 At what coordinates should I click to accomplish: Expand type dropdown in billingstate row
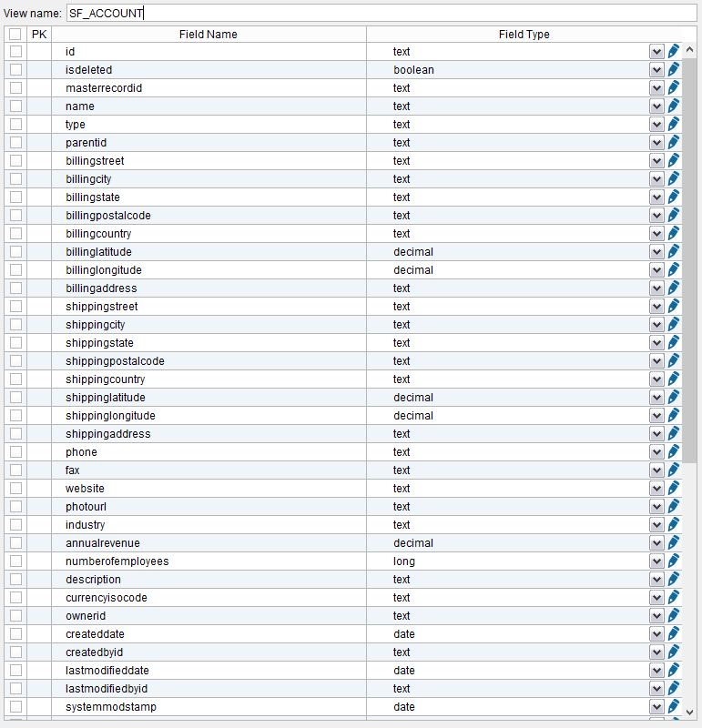point(656,197)
